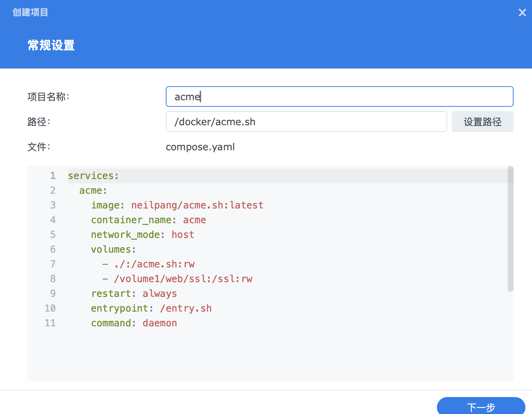Click the compose.yaml file label
Viewport: 532px width, 414px height.
200,147
